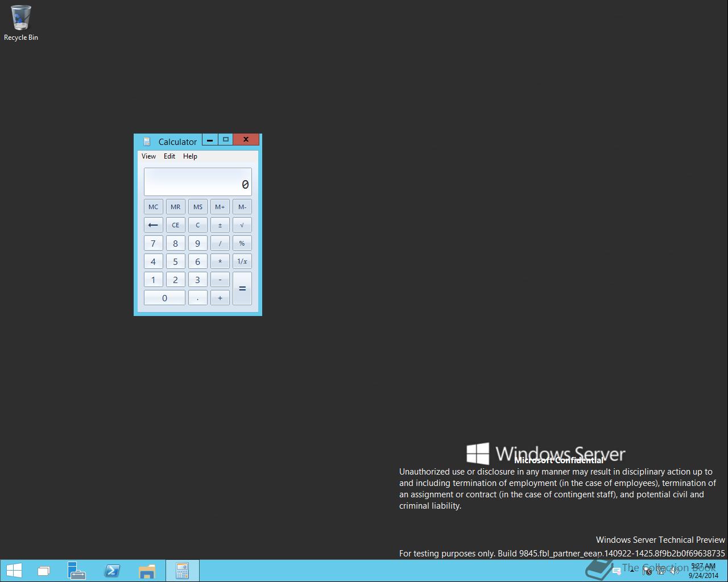Viewport: 728px width, 582px height.
Task: Open the Recycle Bin desktop icon
Action: pyautogui.click(x=21, y=23)
